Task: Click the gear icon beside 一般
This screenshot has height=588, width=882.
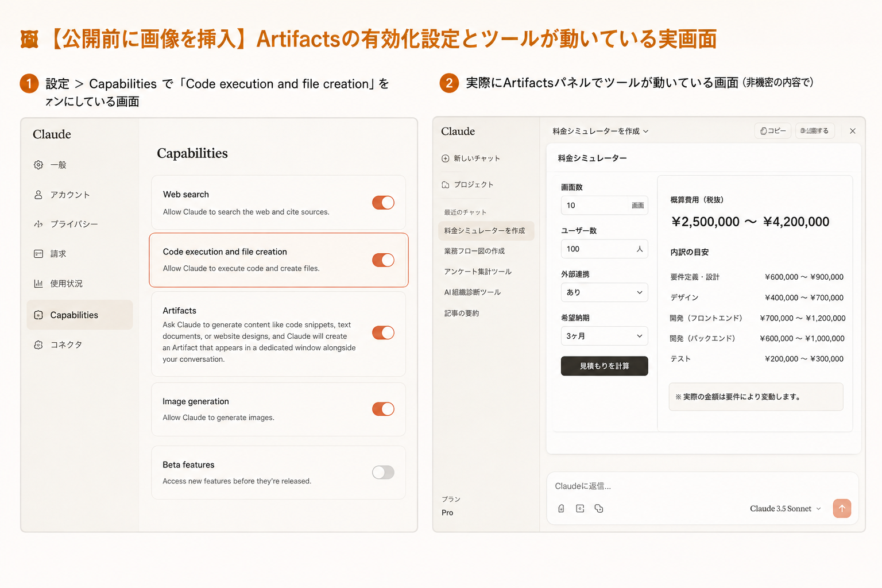Action: click(38, 165)
